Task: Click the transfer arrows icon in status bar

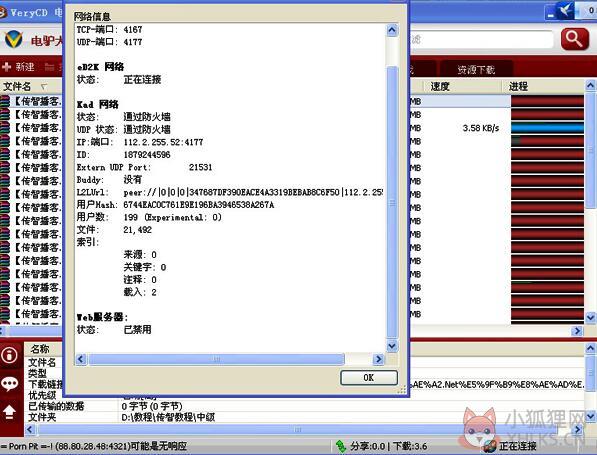Action: click(340, 446)
